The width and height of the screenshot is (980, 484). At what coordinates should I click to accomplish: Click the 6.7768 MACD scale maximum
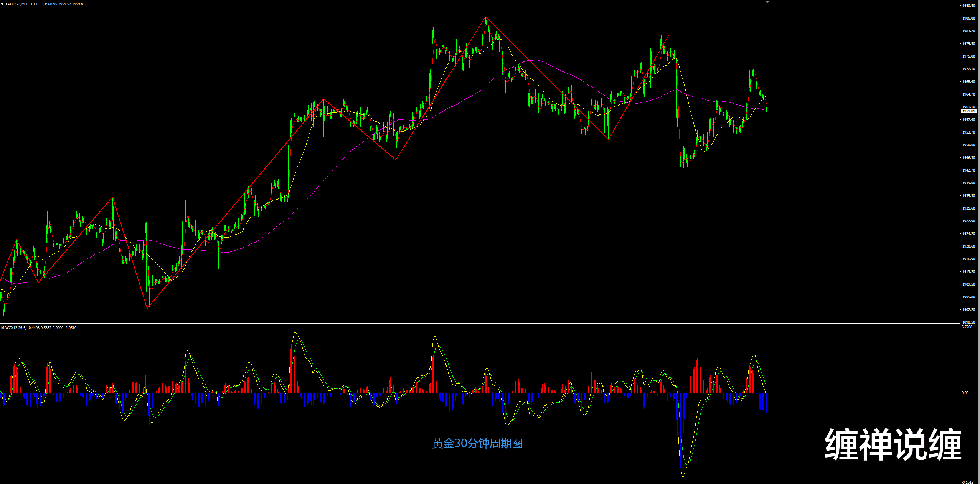(x=967, y=327)
